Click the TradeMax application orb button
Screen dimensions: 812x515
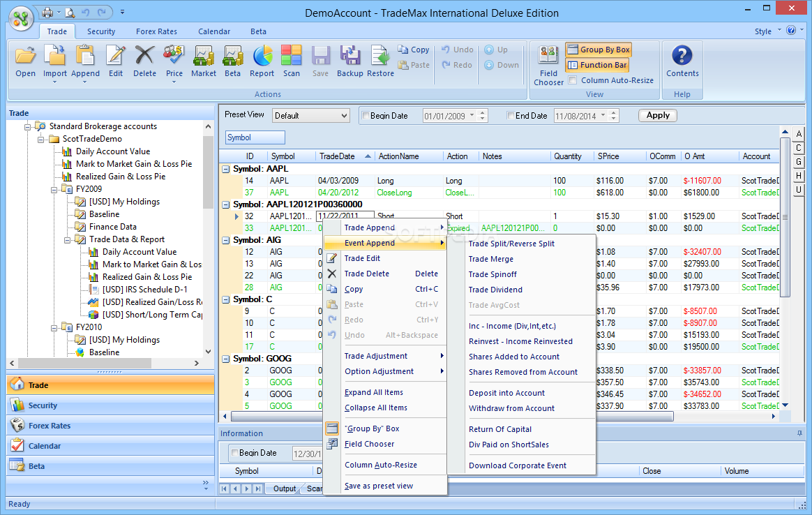click(x=21, y=19)
